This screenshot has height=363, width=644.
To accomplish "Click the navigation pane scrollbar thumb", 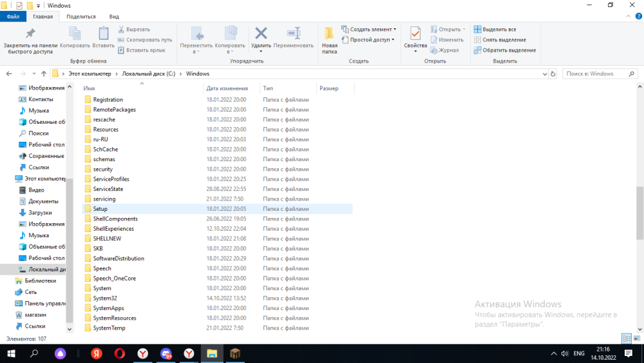I will pos(70,251).
